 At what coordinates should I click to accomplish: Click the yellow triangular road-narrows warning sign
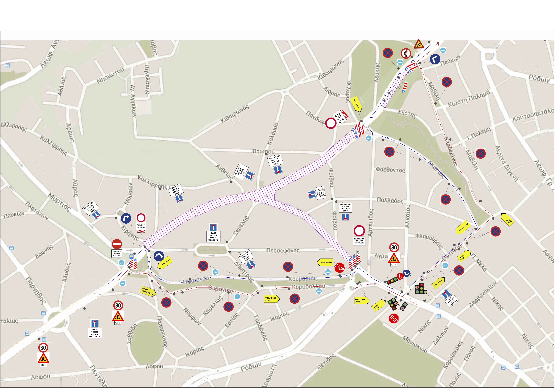coord(419,44)
